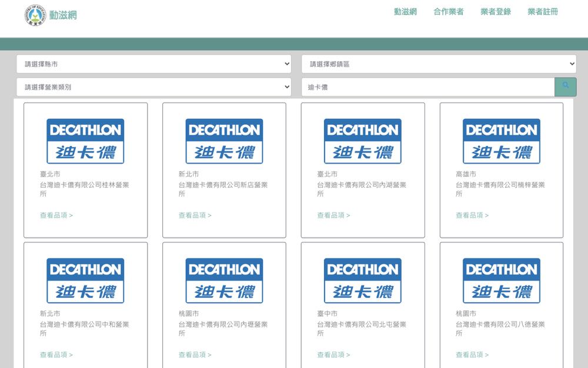Click Decathlon logo of 楠梓營業所 card
The height and width of the screenshot is (368, 588).
click(x=502, y=141)
